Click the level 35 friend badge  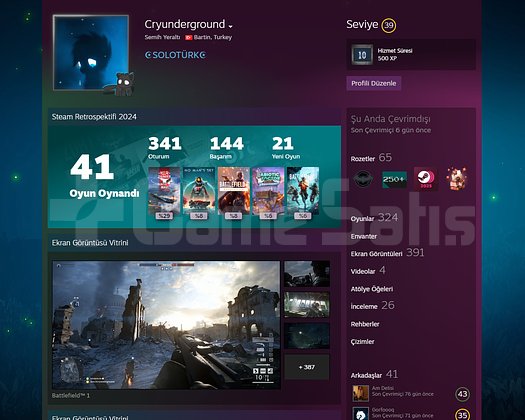pos(462,415)
